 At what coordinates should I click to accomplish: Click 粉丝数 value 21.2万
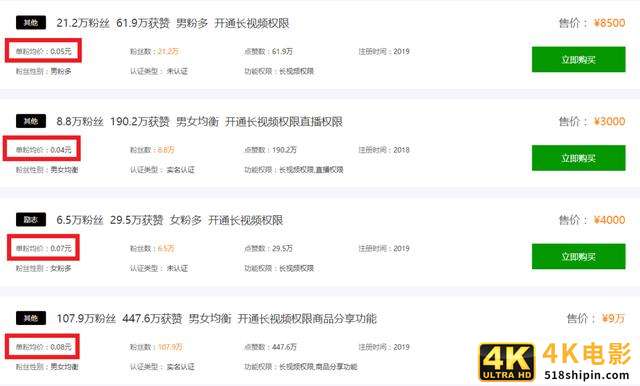[168, 51]
